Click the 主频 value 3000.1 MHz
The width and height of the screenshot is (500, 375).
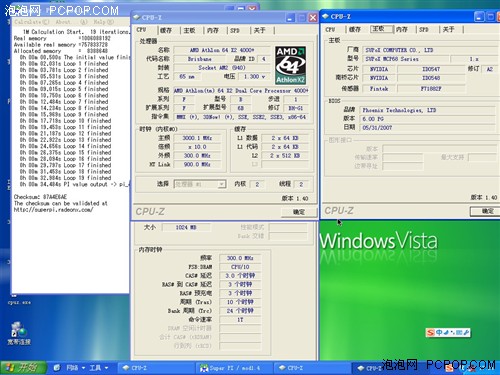197,138
